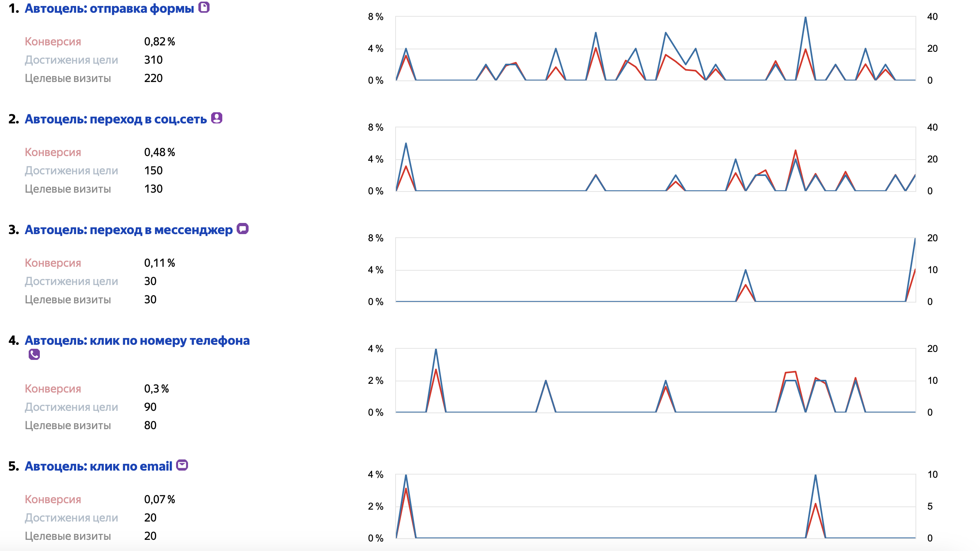
Task: Open 'Автоцель: переход в соц.сеть' goal
Action: [x=116, y=119]
